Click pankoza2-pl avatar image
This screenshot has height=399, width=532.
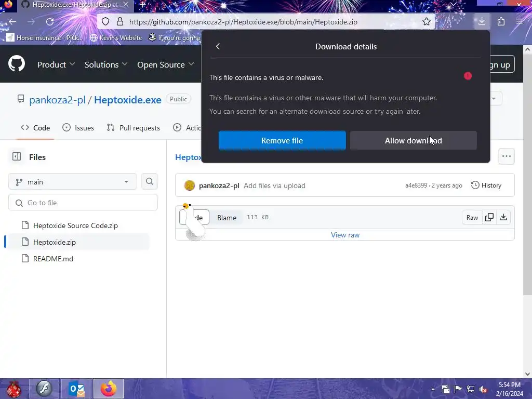click(x=189, y=185)
